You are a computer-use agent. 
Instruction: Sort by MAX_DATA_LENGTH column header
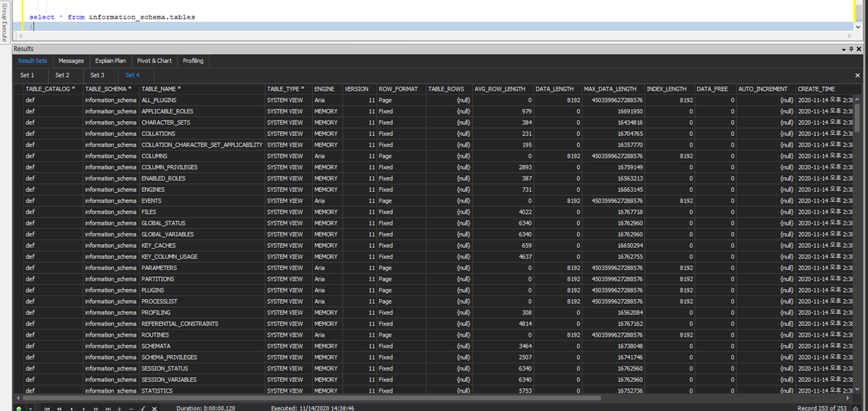click(x=613, y=89)
